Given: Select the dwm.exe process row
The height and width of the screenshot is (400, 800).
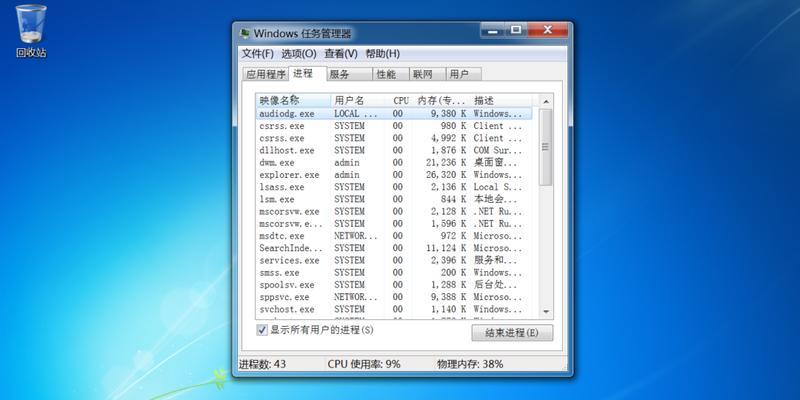Looking at the screenshot, I should [394, 162].
